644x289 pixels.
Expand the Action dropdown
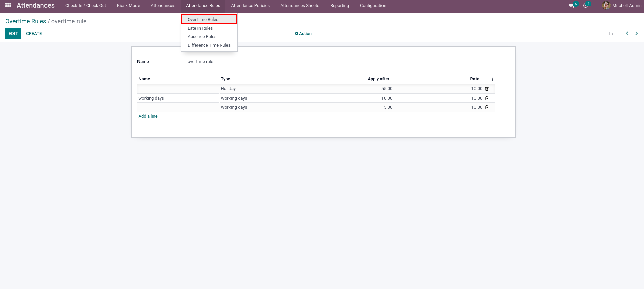click(303, 34)
